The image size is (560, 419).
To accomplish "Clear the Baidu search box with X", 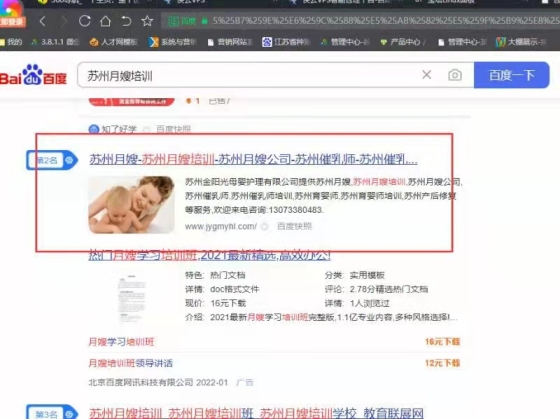I will 426,75.
